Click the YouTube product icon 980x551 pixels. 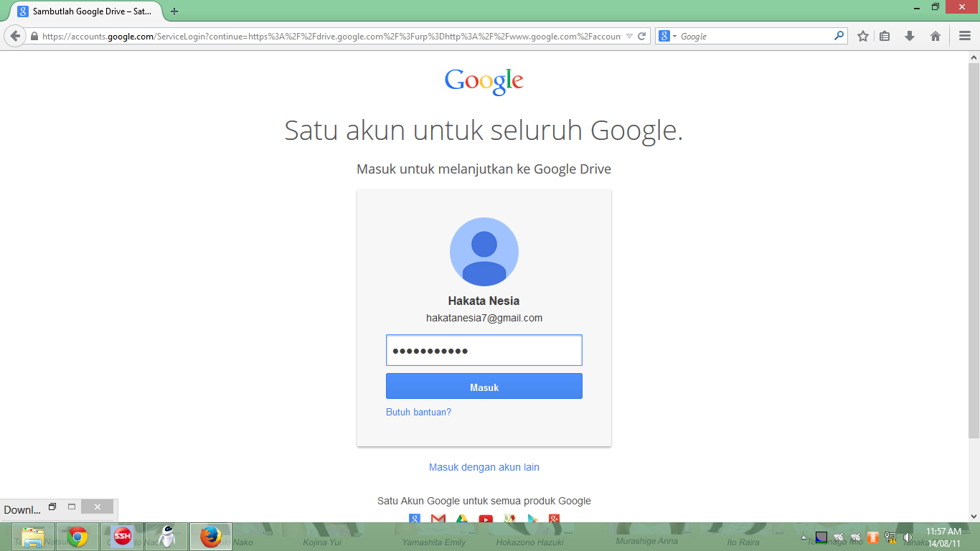[x=486, y=518]
